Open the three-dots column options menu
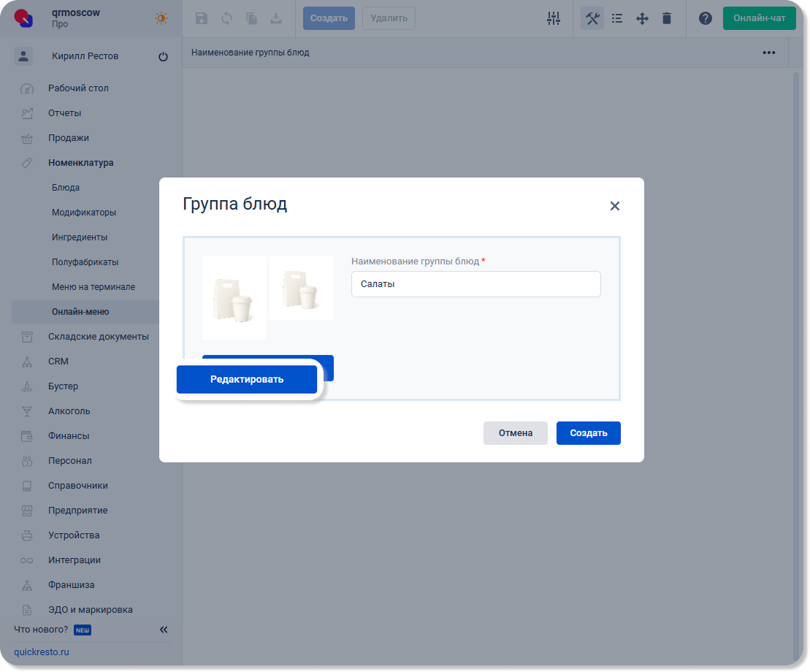 tap(768, 53)
